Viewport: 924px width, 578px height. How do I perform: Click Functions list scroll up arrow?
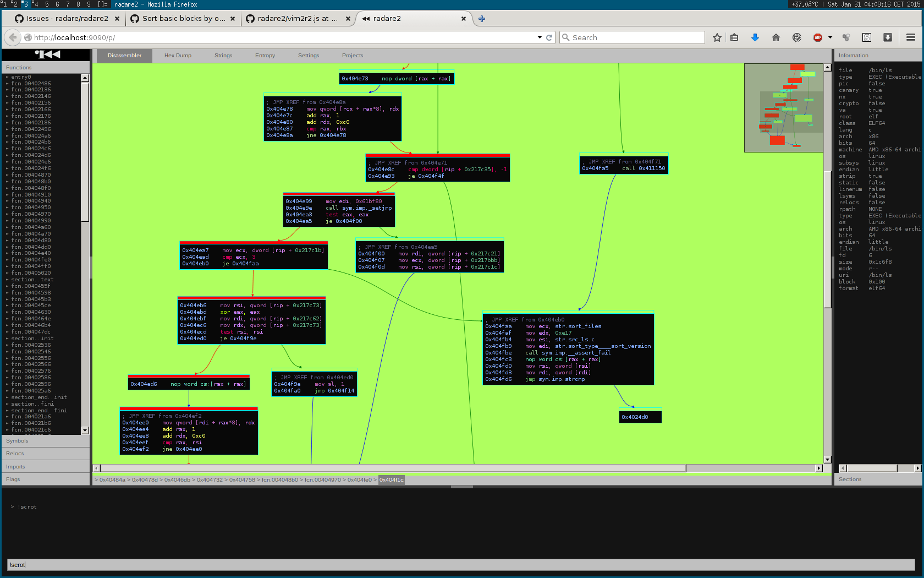85,78
